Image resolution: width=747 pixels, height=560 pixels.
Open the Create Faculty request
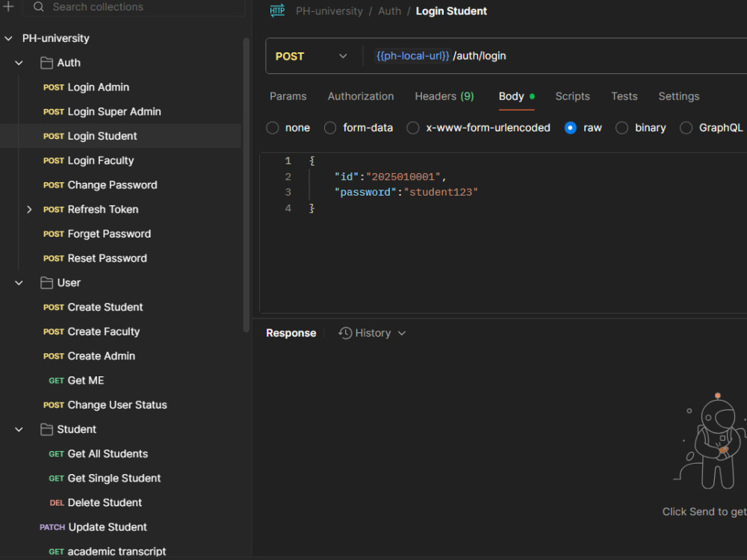[91, 332]
